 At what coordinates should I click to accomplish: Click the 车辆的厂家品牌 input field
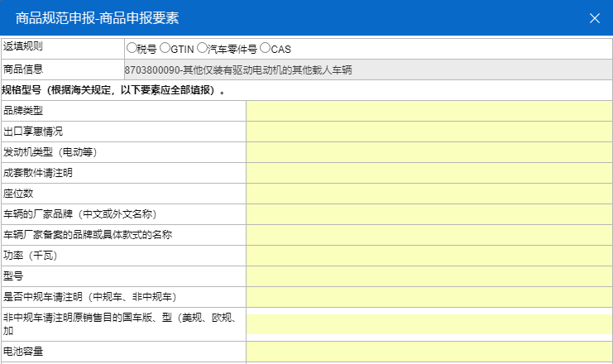click(429, 214)
